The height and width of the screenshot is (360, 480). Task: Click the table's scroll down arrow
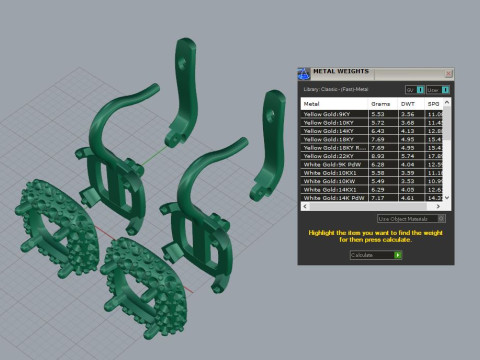coord(447,198)
